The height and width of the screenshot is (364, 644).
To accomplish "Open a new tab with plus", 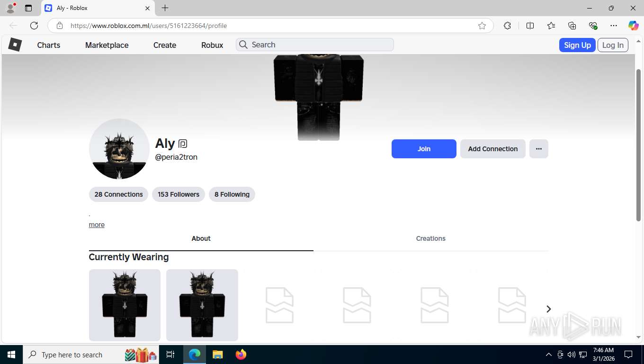I will pyautogui.click(x=165, y=8).
